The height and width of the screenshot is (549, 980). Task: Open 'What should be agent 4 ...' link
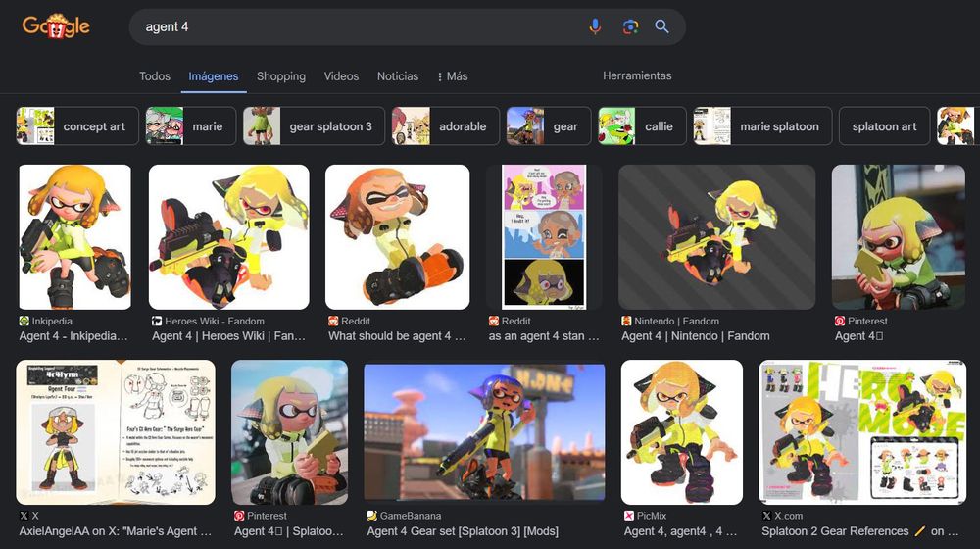click(x=397, y=336)
